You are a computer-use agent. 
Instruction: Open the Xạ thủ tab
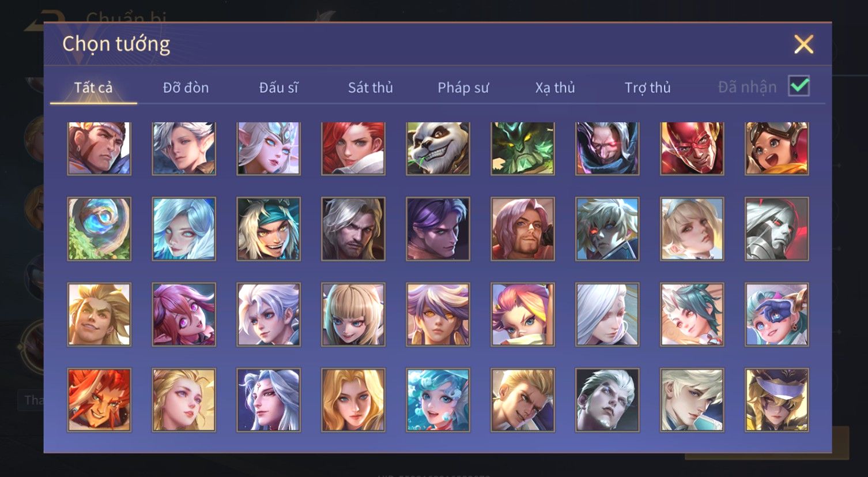coord(555,88)
